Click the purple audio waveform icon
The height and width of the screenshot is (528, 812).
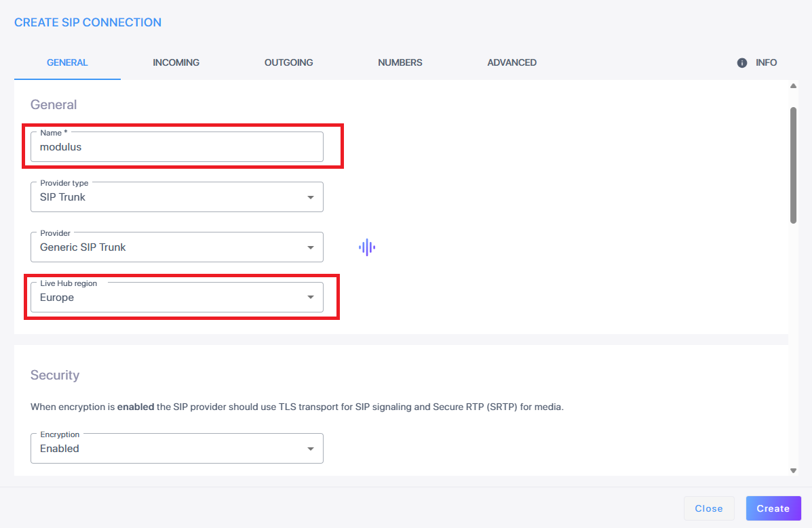[367, 247]
